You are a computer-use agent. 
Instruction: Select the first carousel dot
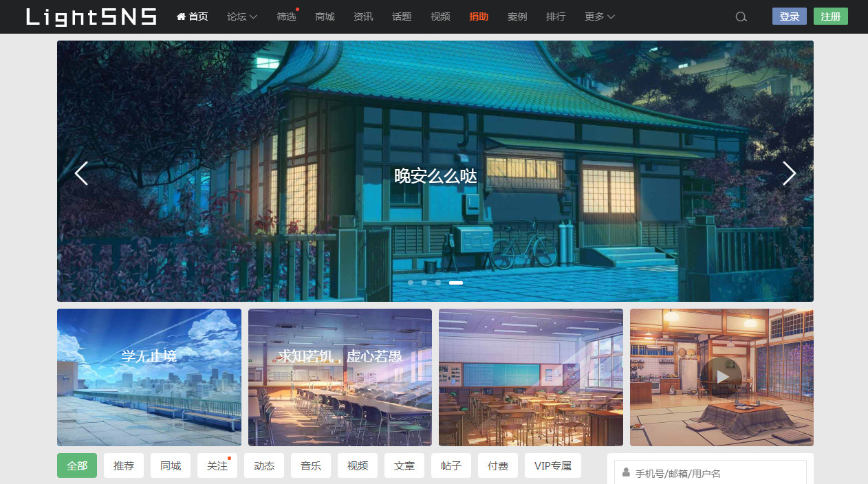[411, 283]
